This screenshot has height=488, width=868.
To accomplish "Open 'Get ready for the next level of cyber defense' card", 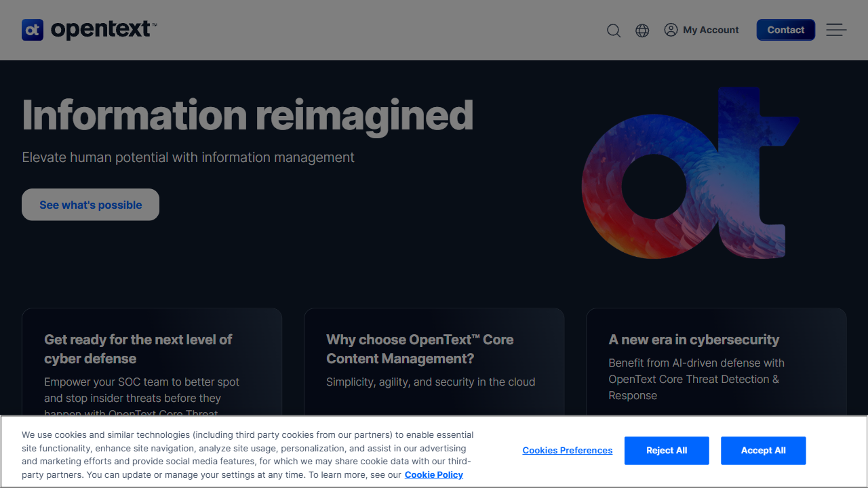I will click(152, 363).
